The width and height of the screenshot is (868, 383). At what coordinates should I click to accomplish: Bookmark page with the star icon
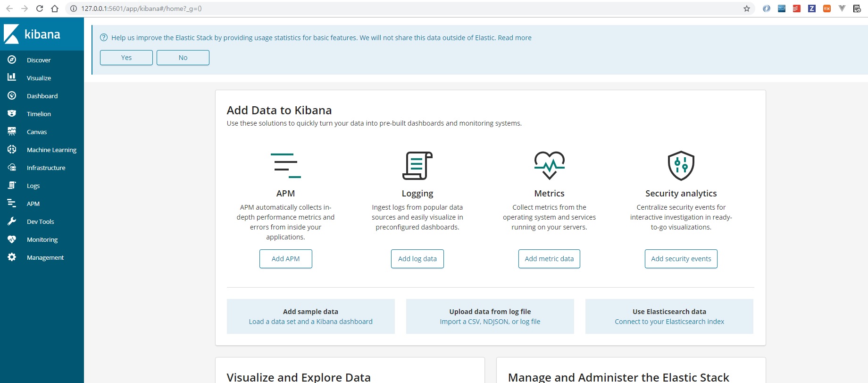pyautogui.click(x=747, y=9)
